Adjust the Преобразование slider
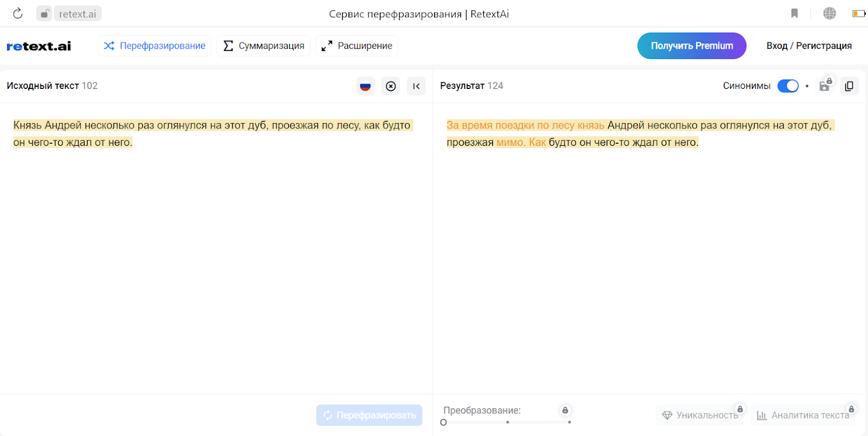This screenshot has height=436, width=868. (x=506, y=422)
